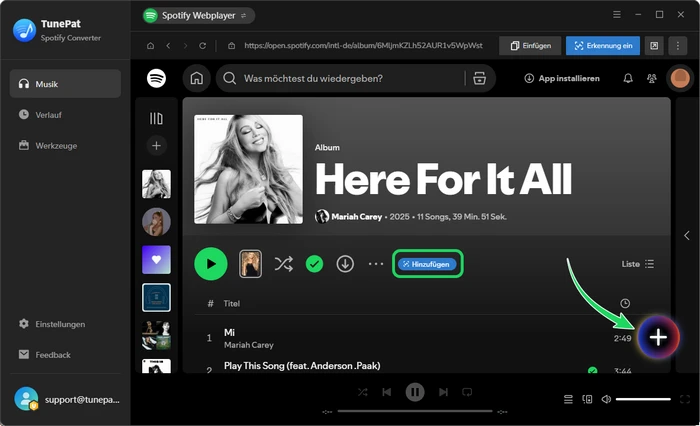Open connect to device icon
Image resolution: width=700 pixels, height=426 pixels.
[587, 399]
